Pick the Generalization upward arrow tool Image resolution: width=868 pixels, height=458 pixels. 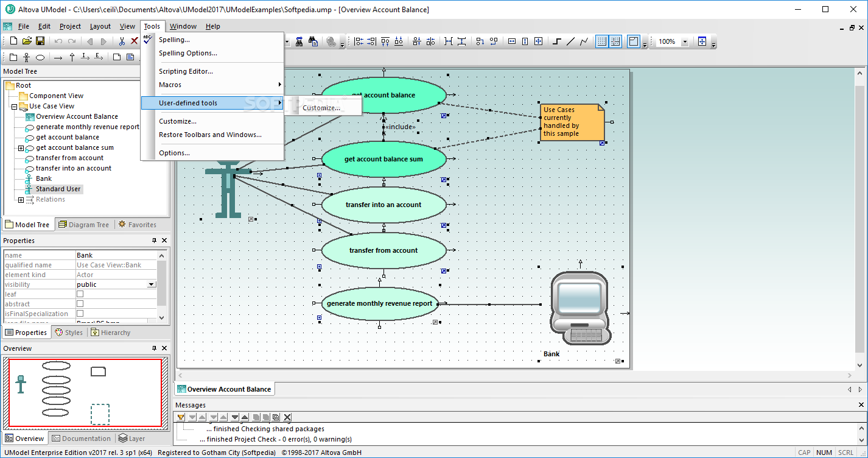72,57
